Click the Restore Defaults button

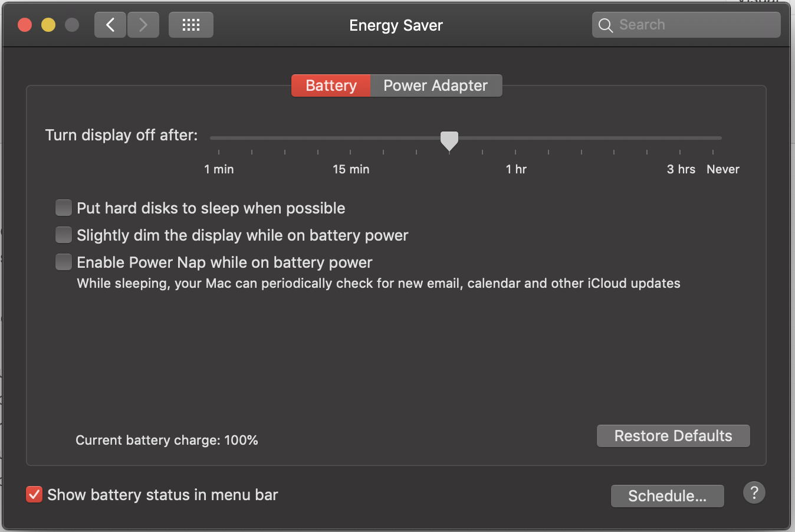(x=672, y=435)
